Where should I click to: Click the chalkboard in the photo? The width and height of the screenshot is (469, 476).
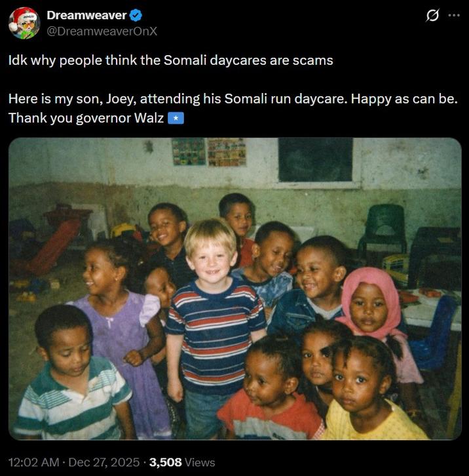(317, 159)
